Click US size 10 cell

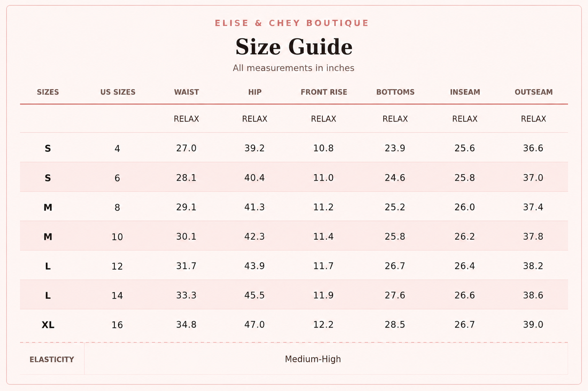tap(117, 237)
